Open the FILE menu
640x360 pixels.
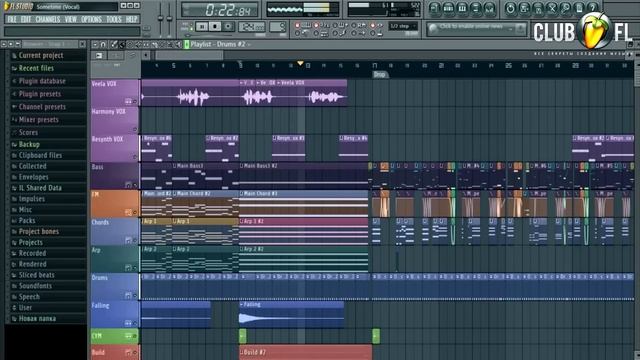click(12, 19)
